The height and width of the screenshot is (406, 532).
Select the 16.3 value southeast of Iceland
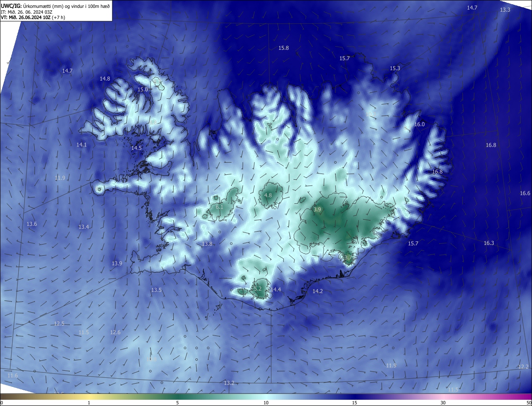489,243
